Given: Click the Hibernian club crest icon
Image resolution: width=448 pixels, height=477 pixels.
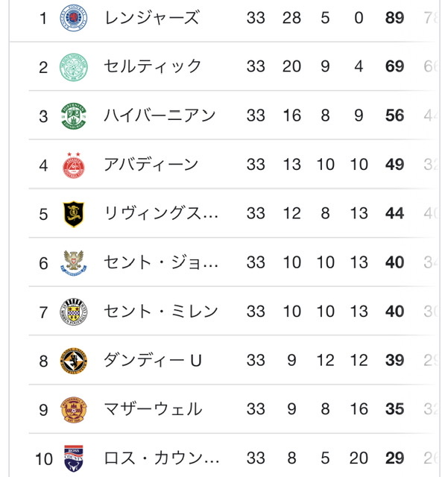Looking at the screenshot, I should coord(74,116).
